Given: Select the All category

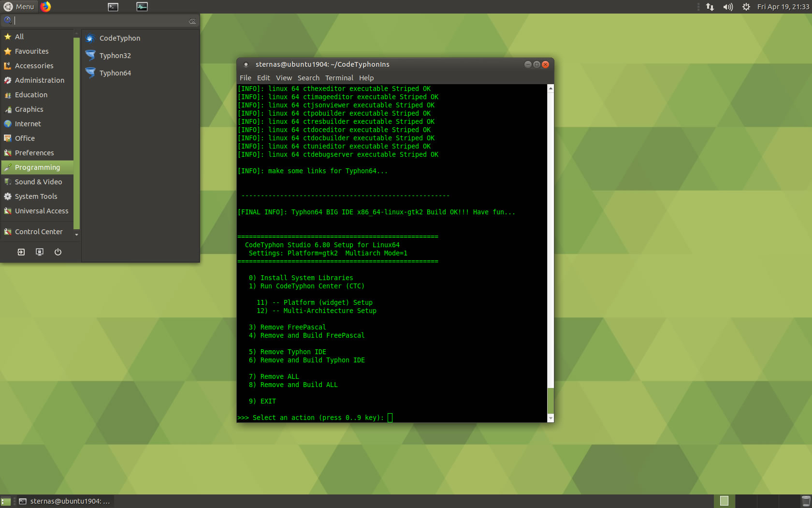Looking at the screenshot, I should (x=37, y=37).
